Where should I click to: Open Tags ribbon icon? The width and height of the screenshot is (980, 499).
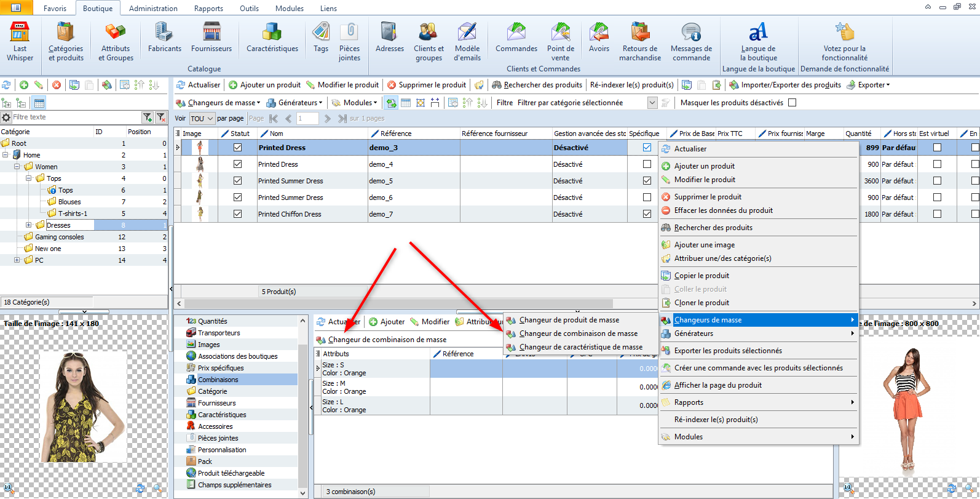click(321, 37)
